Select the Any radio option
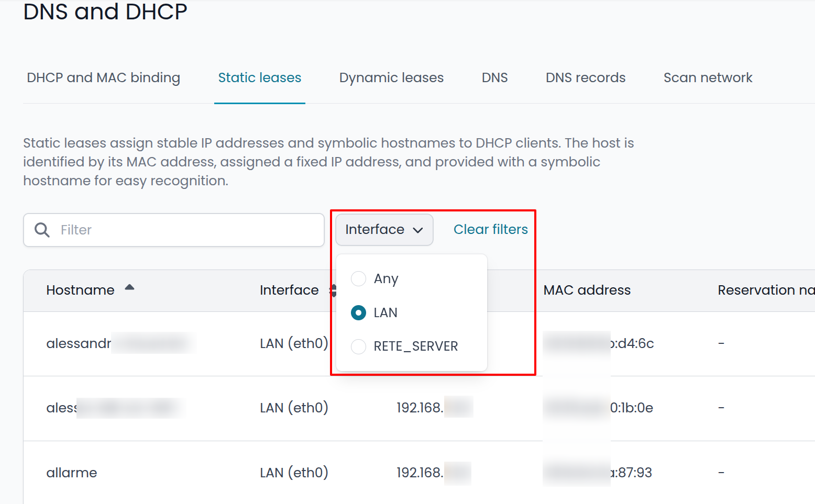This screenshot has height=504, width=815. pos(358,279)
